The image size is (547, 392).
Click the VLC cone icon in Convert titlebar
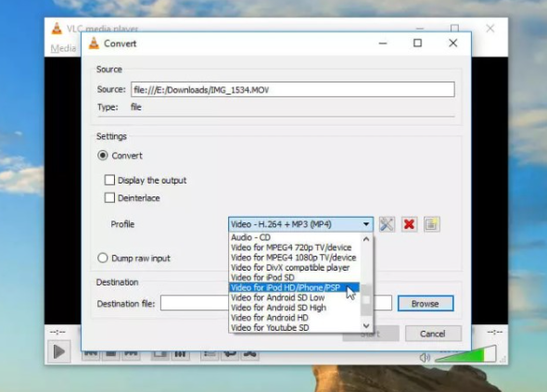click(x=94, y=44)
